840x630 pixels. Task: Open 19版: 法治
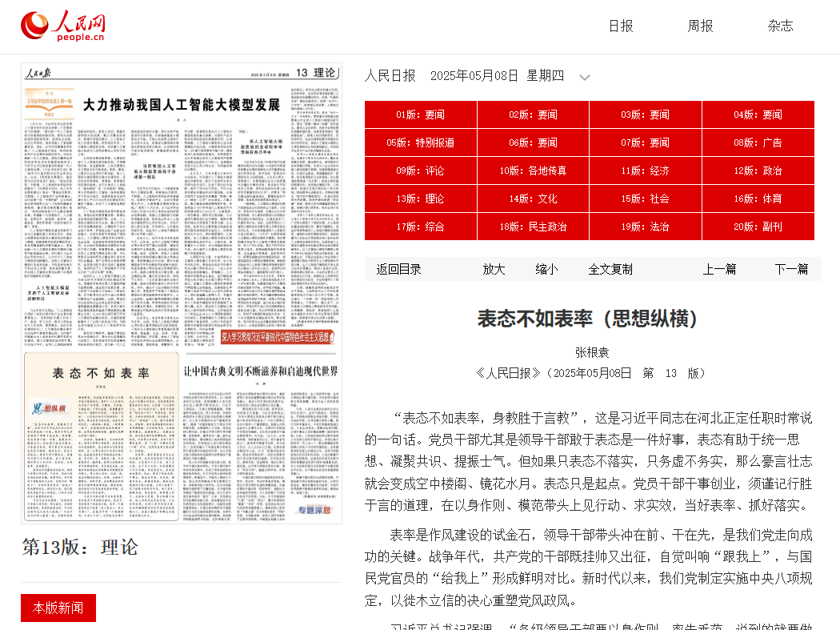[x=645, y=227]
